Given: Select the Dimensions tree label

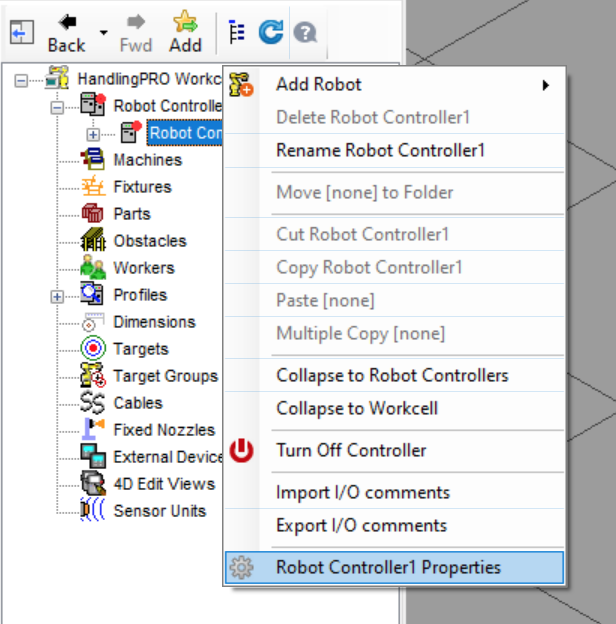Looking at the screenshot, I should [154, 322].
